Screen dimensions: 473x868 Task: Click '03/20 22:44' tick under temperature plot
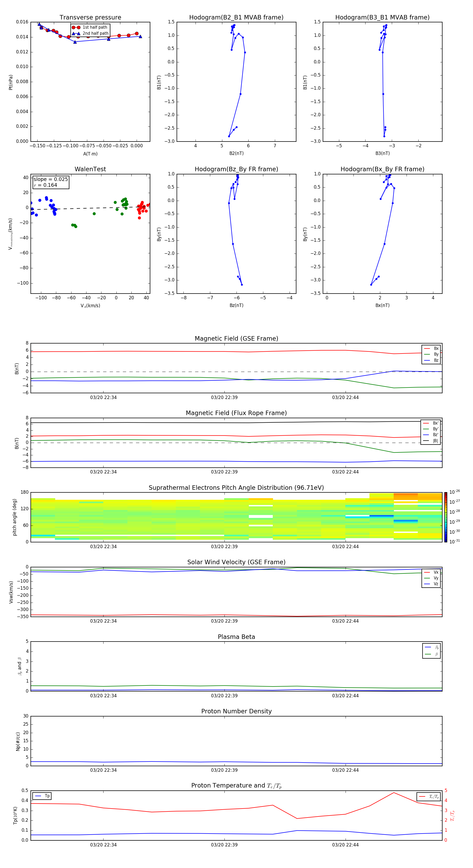pos(345,845)
